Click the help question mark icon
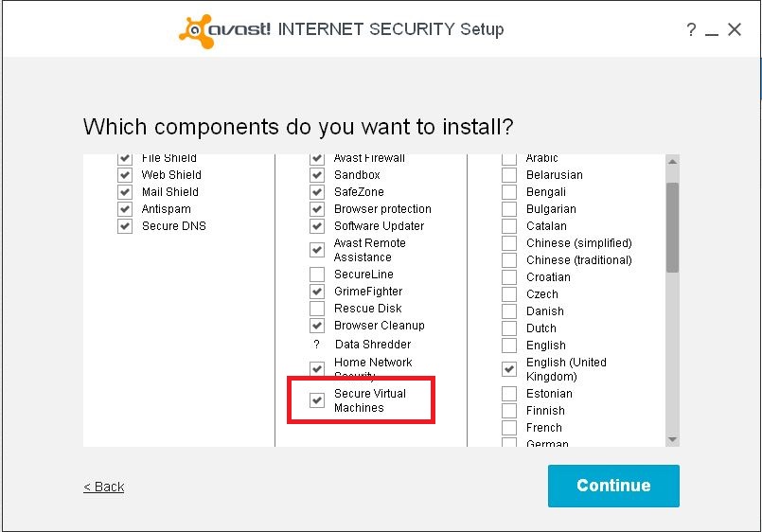This screenshot has width=762, height=532. pos(691,29)
